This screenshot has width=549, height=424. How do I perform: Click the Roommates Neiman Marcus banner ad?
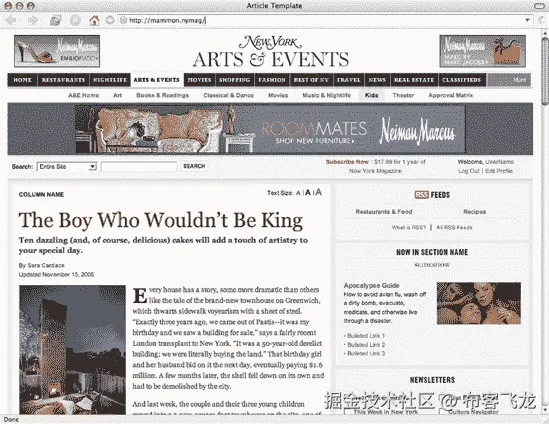pos(270,129)
